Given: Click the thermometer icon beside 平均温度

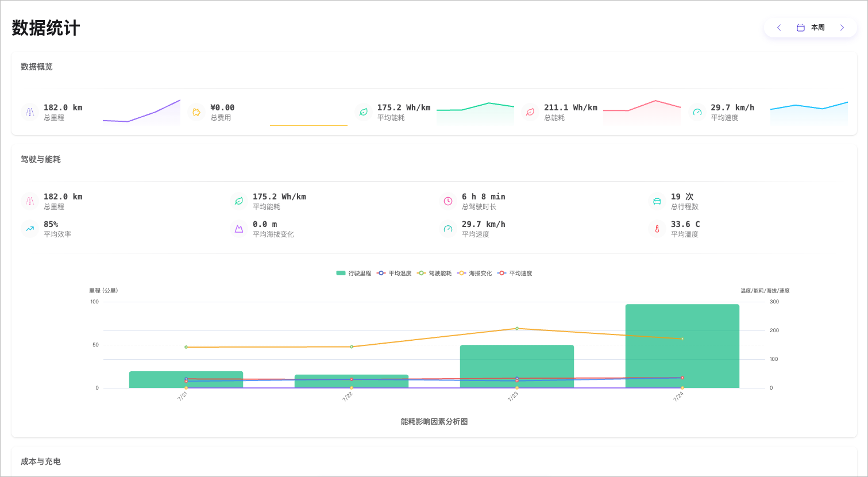Looking at the screenshot, I should 657,229.
